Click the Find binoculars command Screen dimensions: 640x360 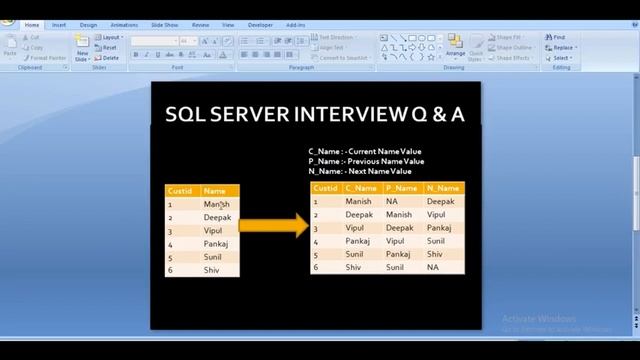coord(555,37)
